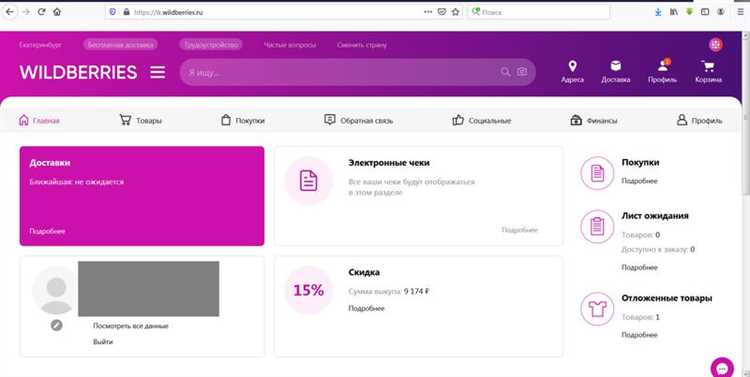Image resolution: width=750 pixels, height=377 pixels.
Task: Click the Лист ожидания clipboard icon
Action: (x=597, y=226)
